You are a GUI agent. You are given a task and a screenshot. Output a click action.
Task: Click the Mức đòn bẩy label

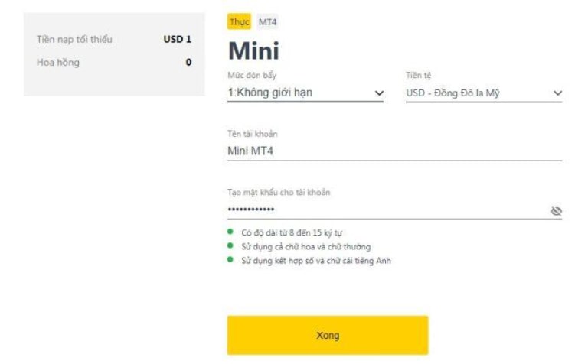tap(251, 76)
